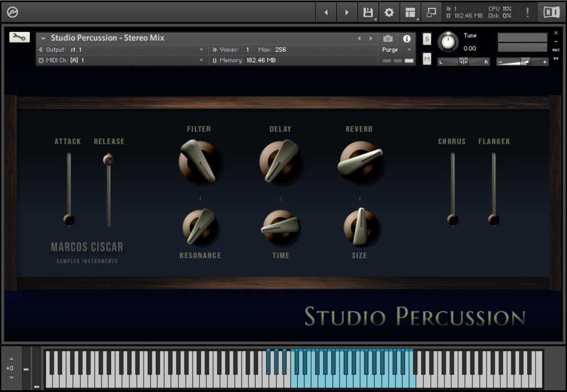Open Kontakt options via the gear icon
This screenshot has width=567, height=392.
pyautogui.click(x=389, y=11)
